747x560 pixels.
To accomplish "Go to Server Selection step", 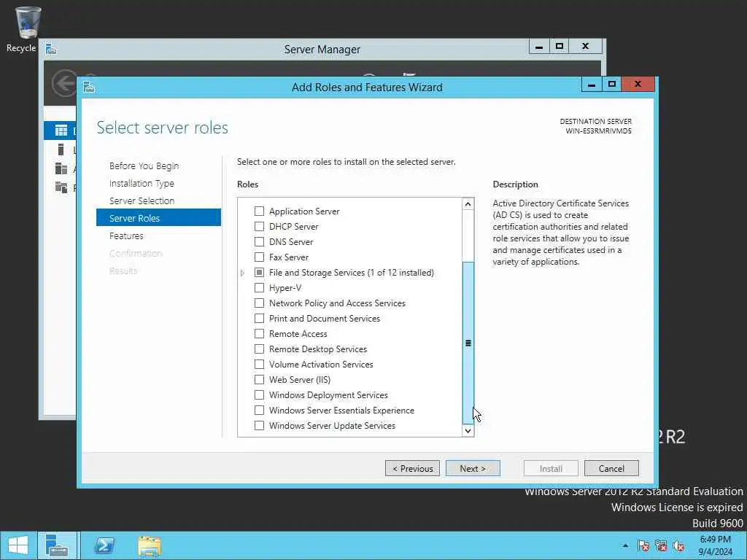I will [x=142, y=201].
